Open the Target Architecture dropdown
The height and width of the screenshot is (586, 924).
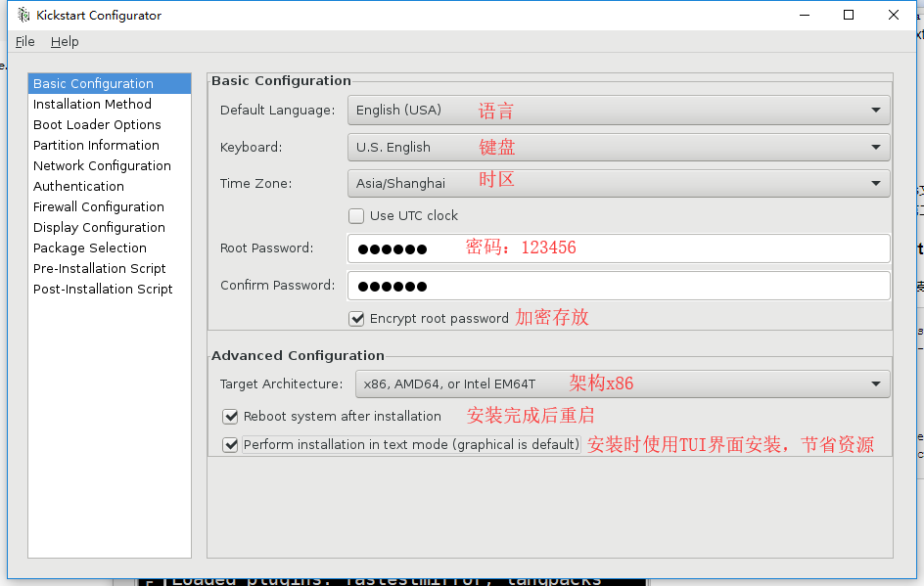pos(623,384)
